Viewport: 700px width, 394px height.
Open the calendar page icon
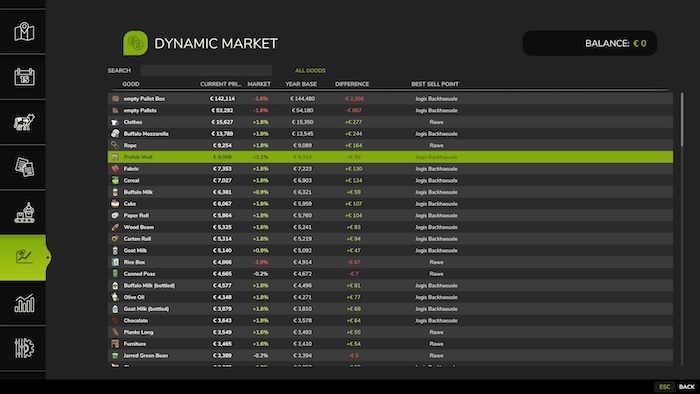(x=24, y=77)
